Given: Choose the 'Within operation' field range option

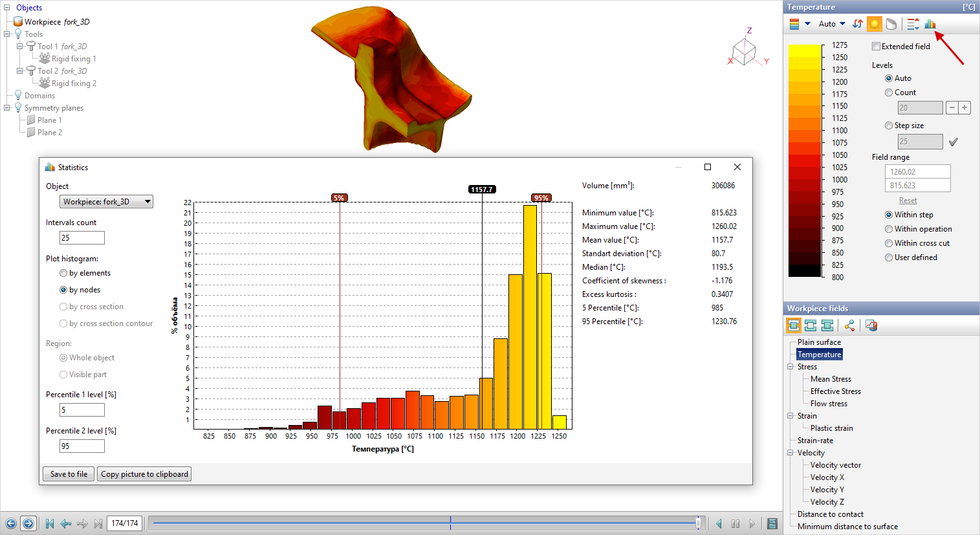Looking at the screenshot, I should click(889, 229).
